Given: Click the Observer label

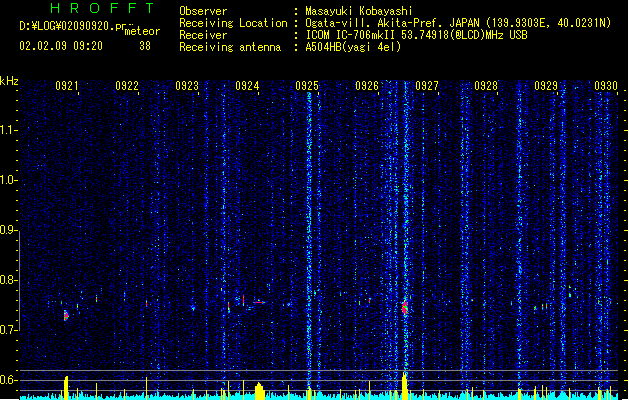Looking at the screenshot, I should 203,11.
